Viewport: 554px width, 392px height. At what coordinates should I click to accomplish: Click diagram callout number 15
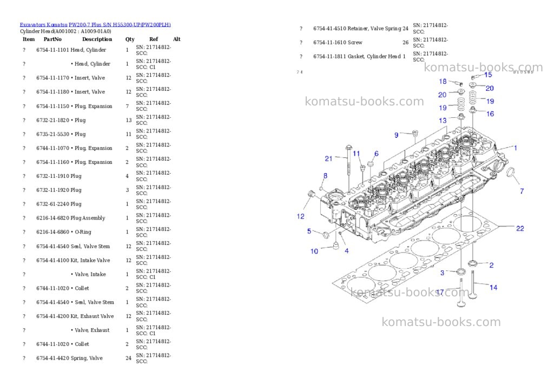click(x=489, y=75)
